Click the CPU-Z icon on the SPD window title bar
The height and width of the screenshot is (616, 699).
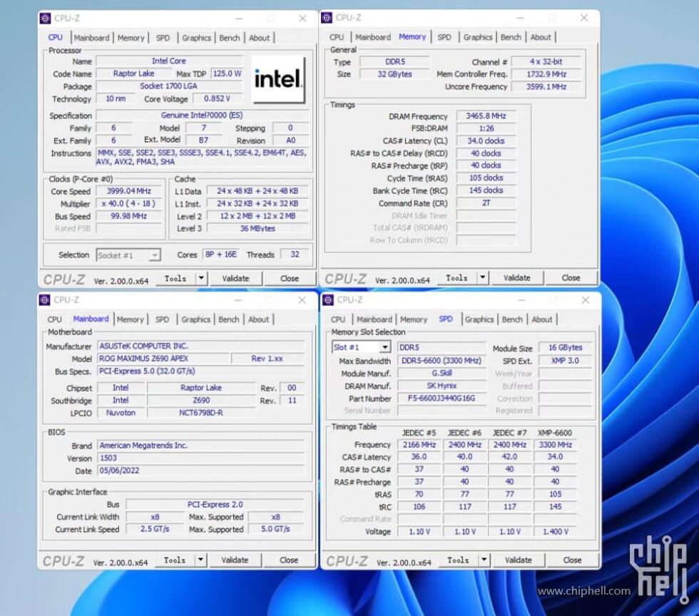[327, 300]
